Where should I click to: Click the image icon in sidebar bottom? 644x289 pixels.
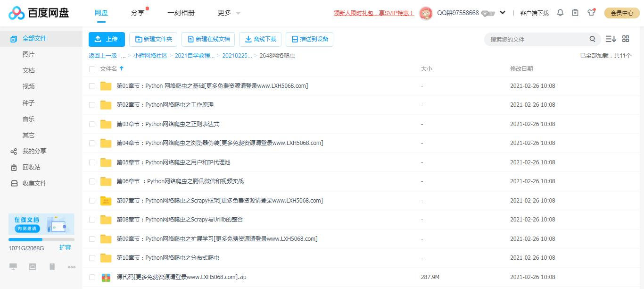(x=33, y=267)
